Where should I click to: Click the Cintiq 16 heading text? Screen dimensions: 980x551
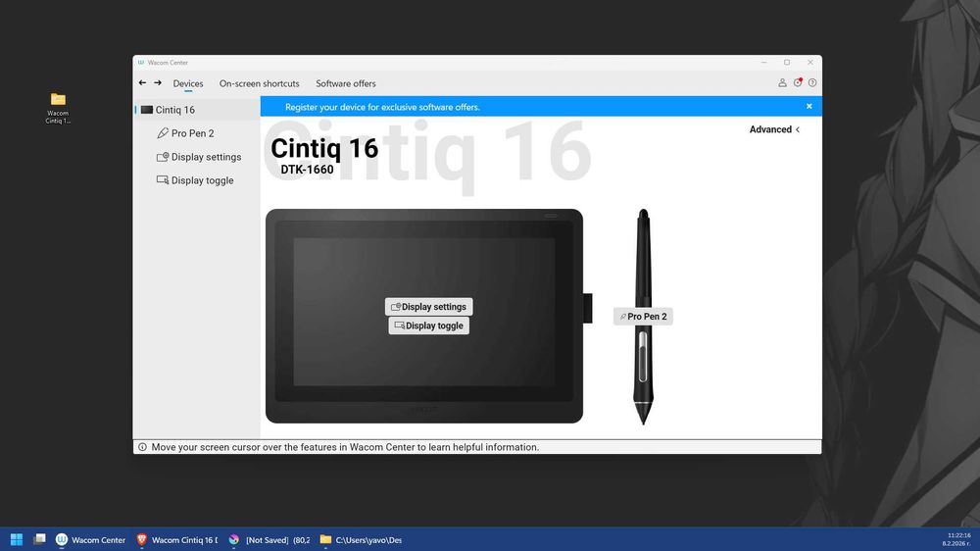pos(324,148)
